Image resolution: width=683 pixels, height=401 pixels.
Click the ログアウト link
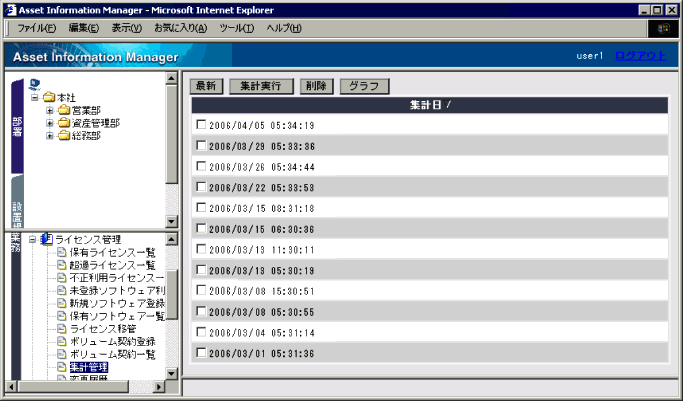coord(640,56)
